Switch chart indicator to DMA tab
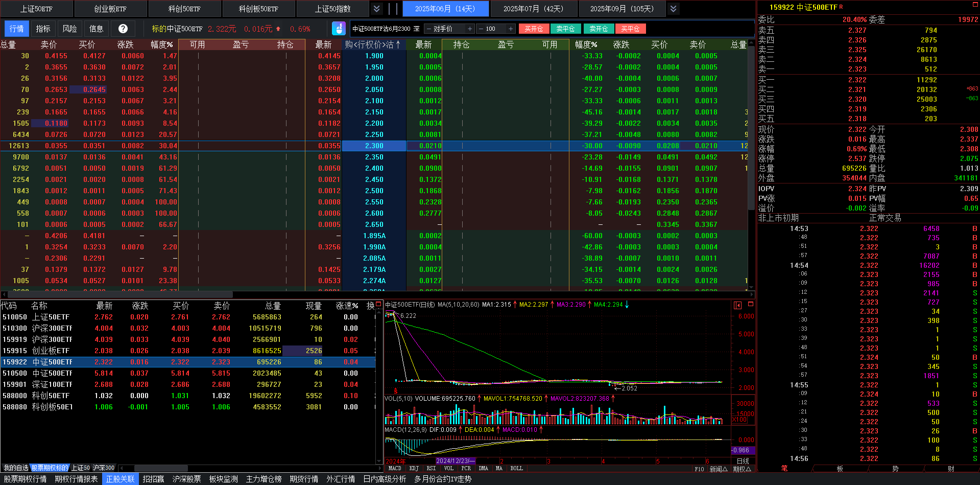The image size is (980, 485). click(483, 468)
